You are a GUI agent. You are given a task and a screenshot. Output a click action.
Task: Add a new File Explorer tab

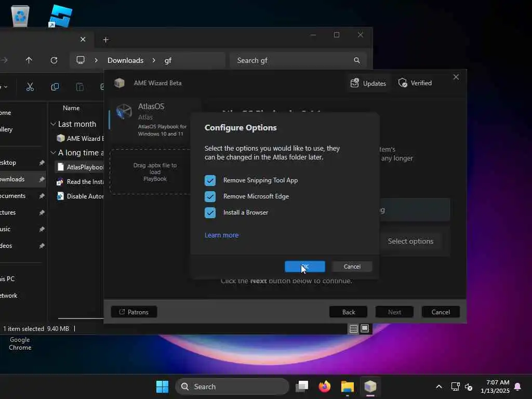pyautogui.click(x=105, y=39)
